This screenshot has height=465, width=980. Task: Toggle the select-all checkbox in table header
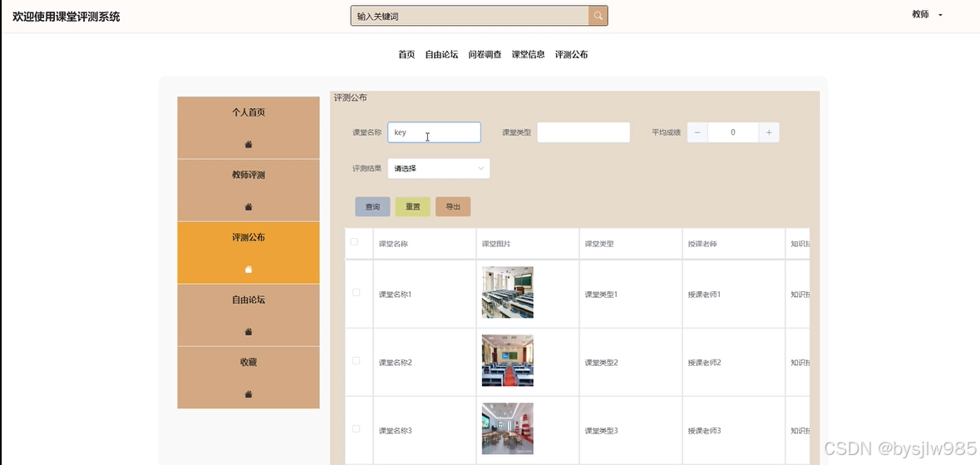tap(354, 241)
